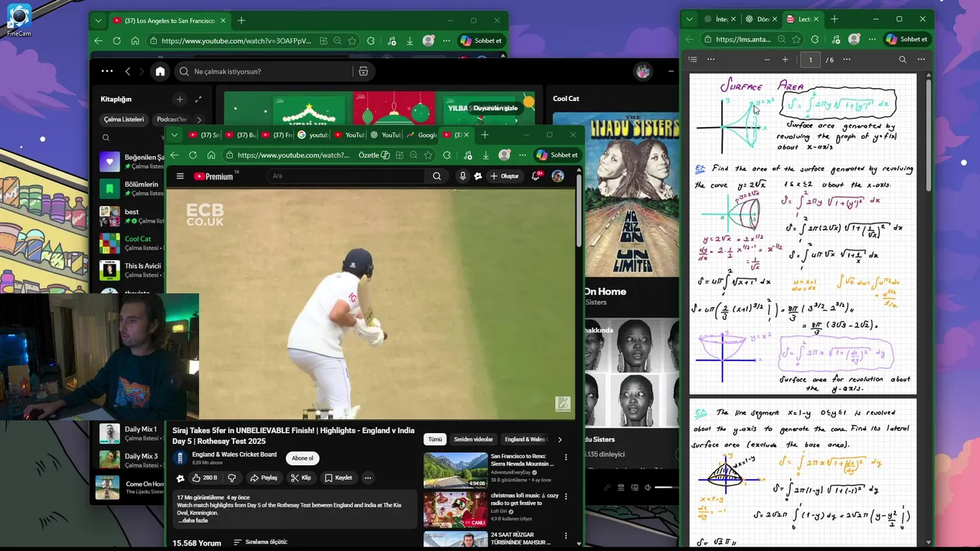The image size is (980, 551).
Task: Open comment sort Sıralama ölçütü menu
Action: 260,542
